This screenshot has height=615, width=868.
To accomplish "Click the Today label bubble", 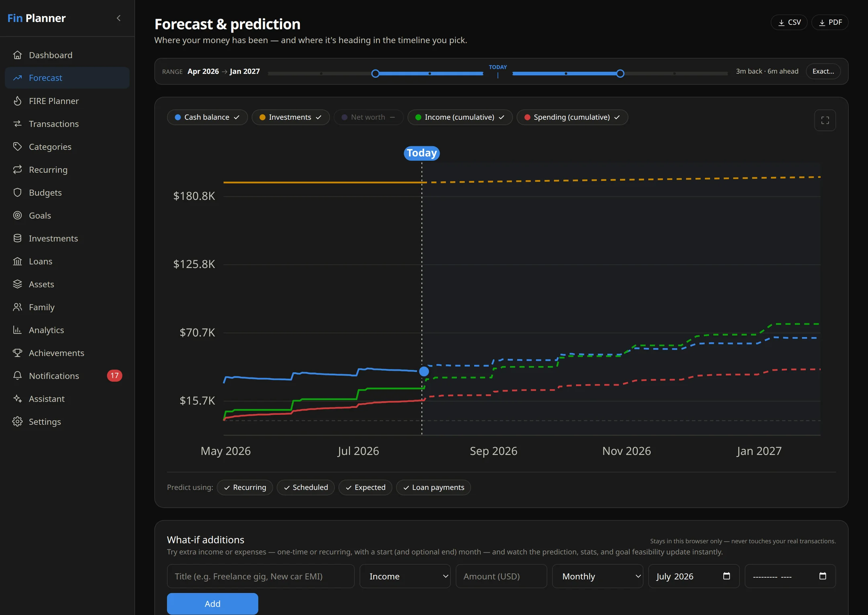I will [x=422, y=153].
